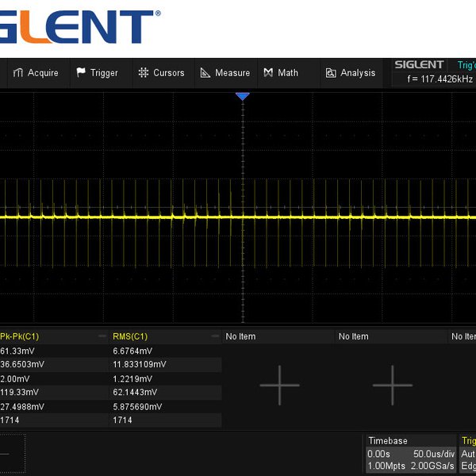Click the Acquire waveform icon
This screenshot has height=476, width=476.
tap(18, 73)
